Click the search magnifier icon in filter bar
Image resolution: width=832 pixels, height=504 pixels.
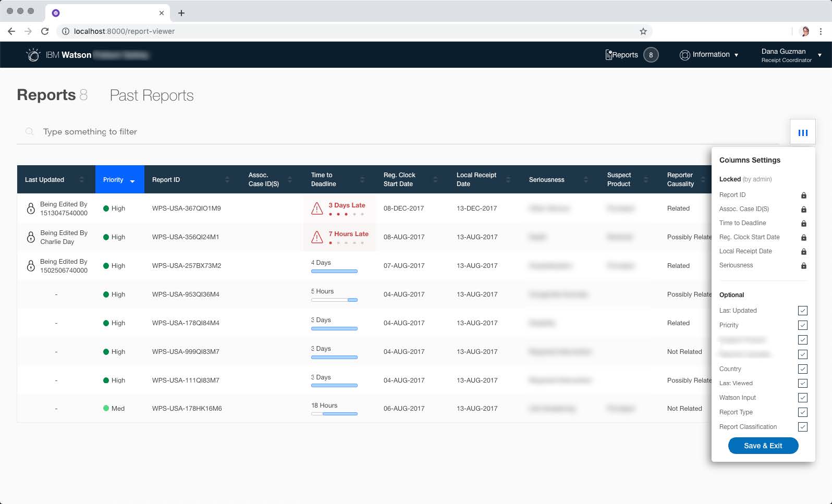point(30,132)
